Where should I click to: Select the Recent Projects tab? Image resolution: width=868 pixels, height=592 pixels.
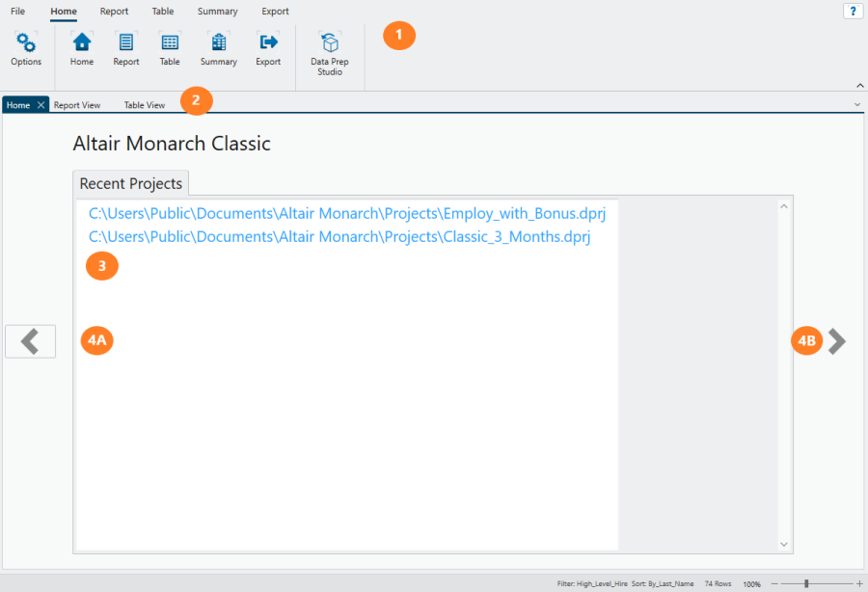click(x=130, y=183)
